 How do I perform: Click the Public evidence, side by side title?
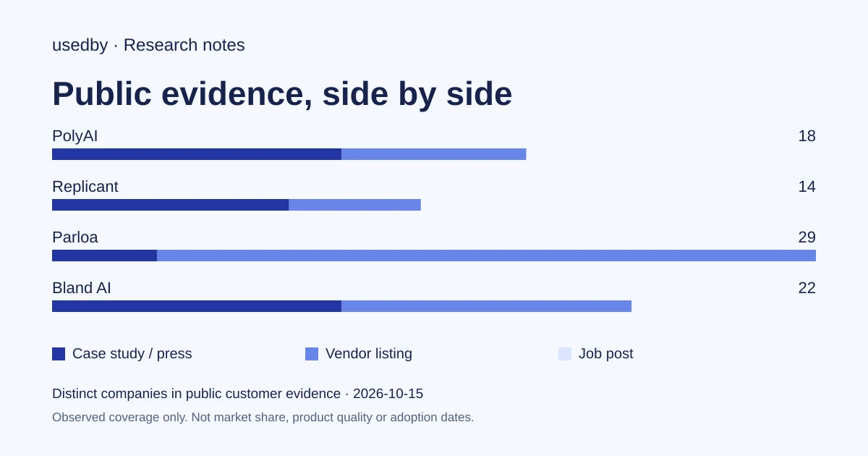pos(282,94)
